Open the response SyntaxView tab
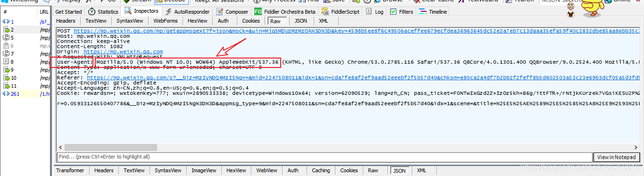This screenshot has width=644, height=176. tap(168, 170)
